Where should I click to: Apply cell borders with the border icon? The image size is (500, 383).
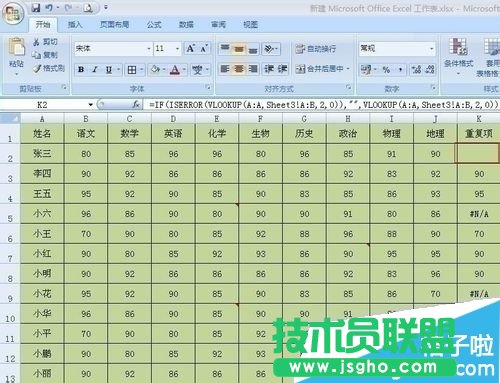pyautogui.click(x=132, y=69)
